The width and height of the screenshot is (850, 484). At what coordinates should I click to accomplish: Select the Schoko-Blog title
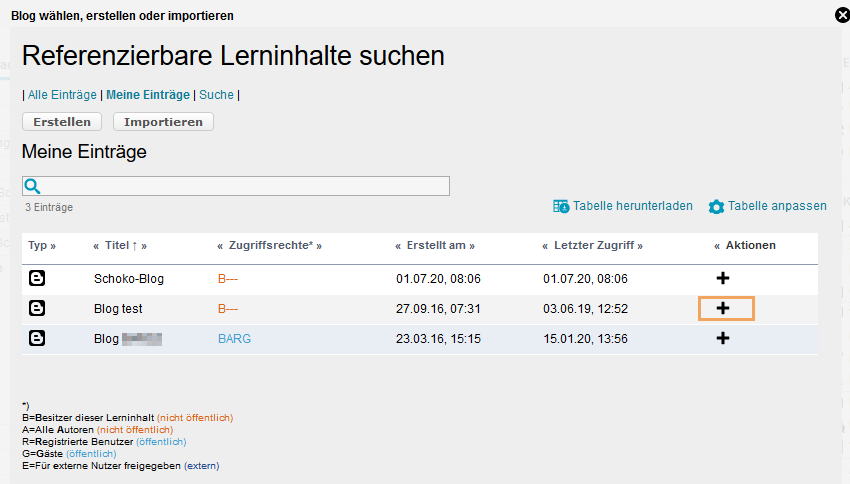(129, 279)
